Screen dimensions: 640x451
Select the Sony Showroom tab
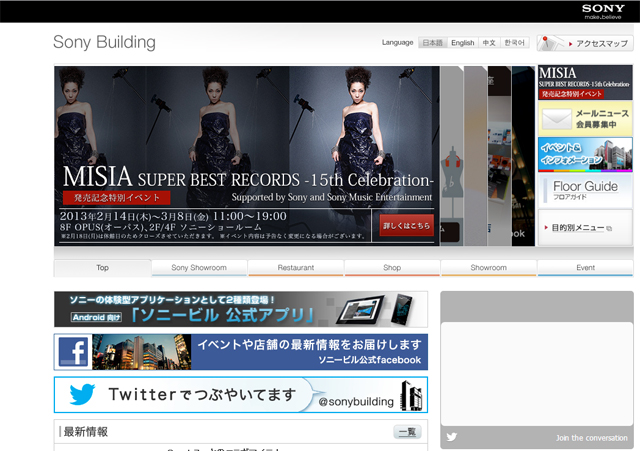[x=199, y=268]
